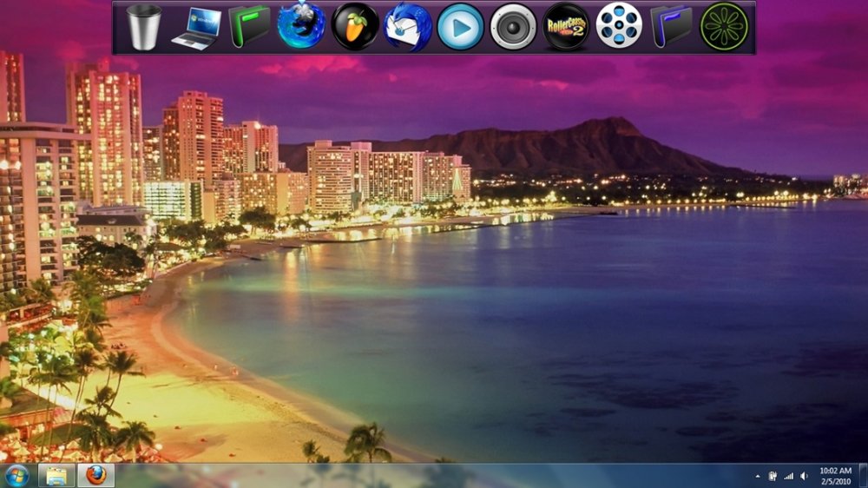Open the laptop computer dock icon
Viewport: 868px width, 488px height.
[196, 29]
